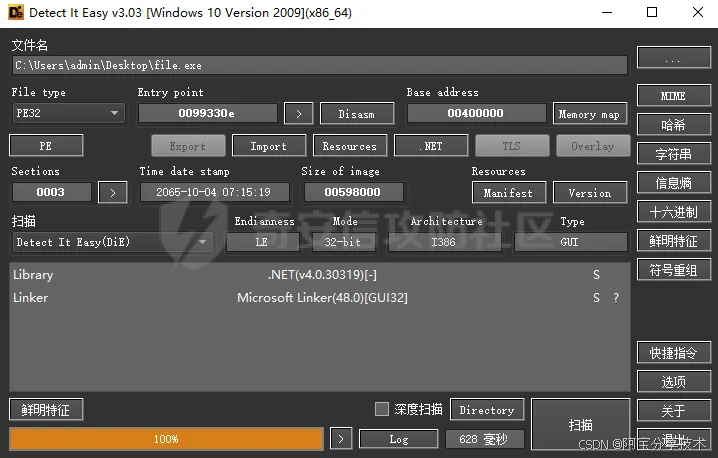Close the Detect It Easy window
The width and height of the screenshot is (718, 458).
[698, 12]
